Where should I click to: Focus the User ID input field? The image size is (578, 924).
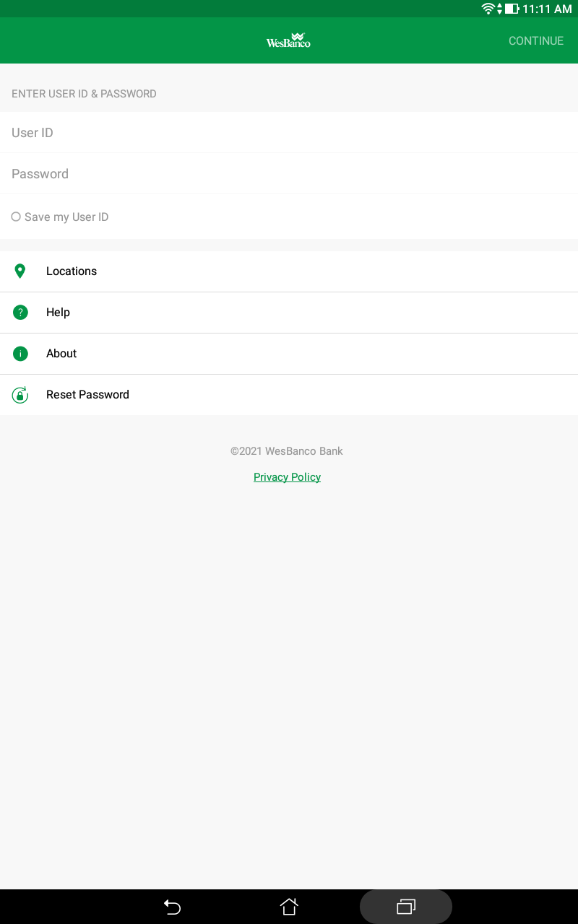tap(289, 133)
